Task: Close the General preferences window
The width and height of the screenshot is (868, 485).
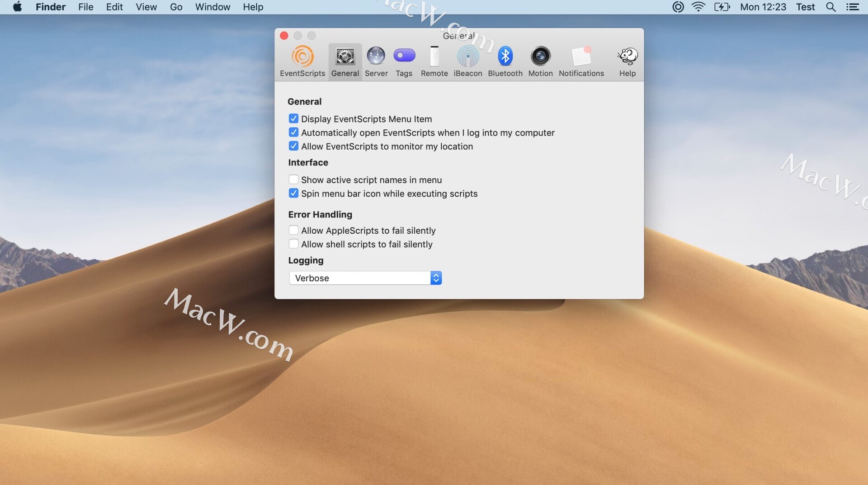Action: point(284,36)
